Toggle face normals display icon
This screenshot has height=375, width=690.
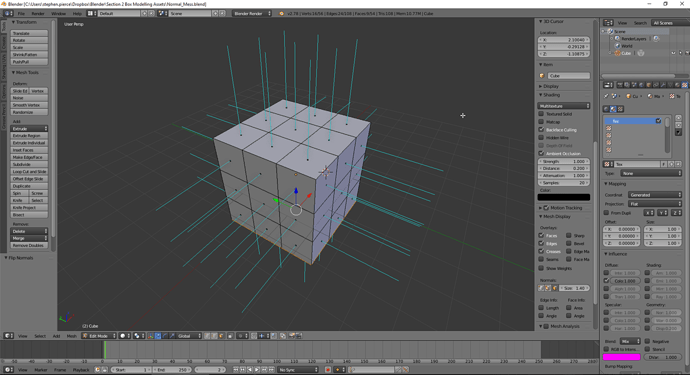[555, 288]
